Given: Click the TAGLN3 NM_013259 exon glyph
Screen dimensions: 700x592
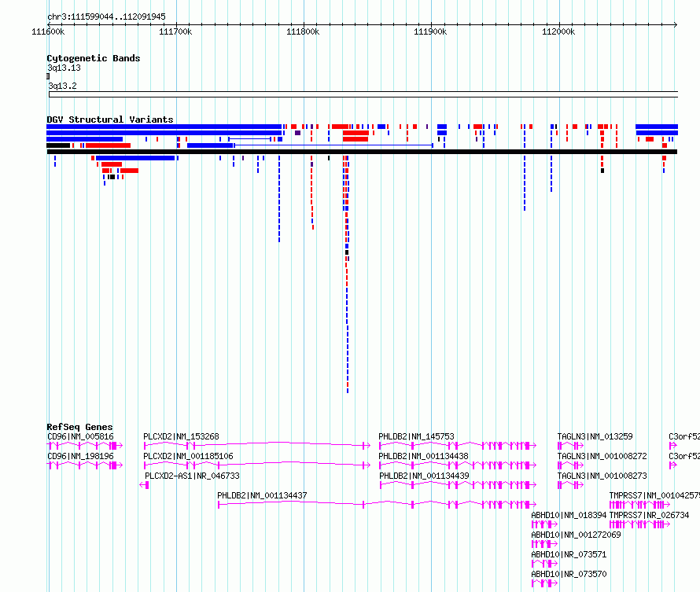Looking at the screenshot, I should coord(570,445).
